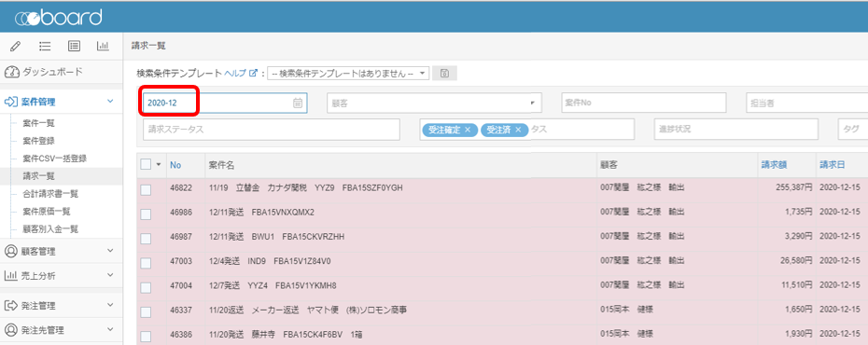
Task: Expand the 発注先管理 menu section
Action: tap(61, 330)
